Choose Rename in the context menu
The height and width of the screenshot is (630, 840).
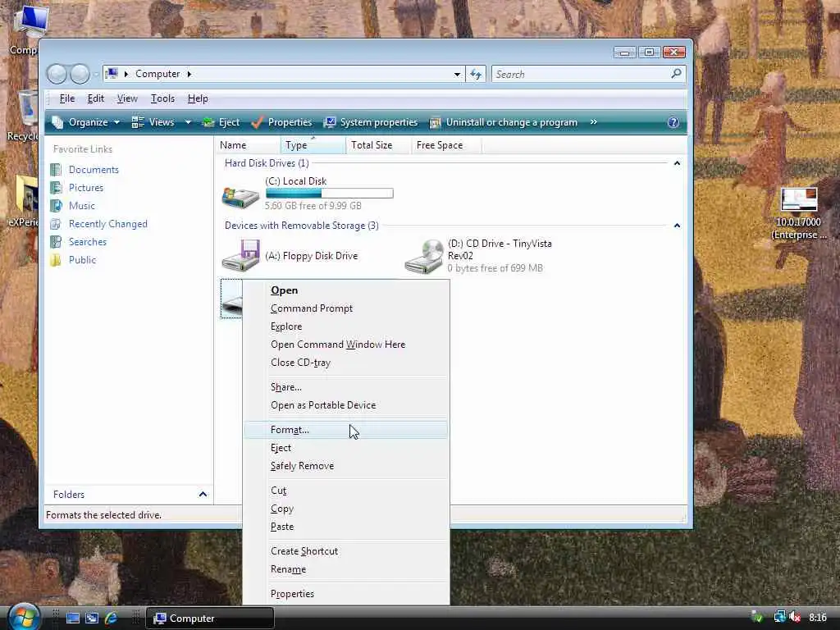[x=346, y=569]
